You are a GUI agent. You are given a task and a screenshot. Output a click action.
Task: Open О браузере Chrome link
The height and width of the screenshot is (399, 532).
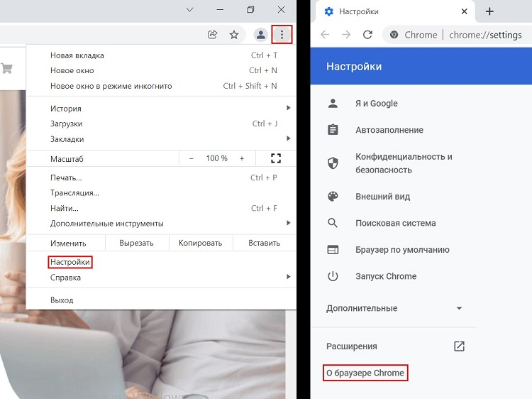(x=365, y=373)
